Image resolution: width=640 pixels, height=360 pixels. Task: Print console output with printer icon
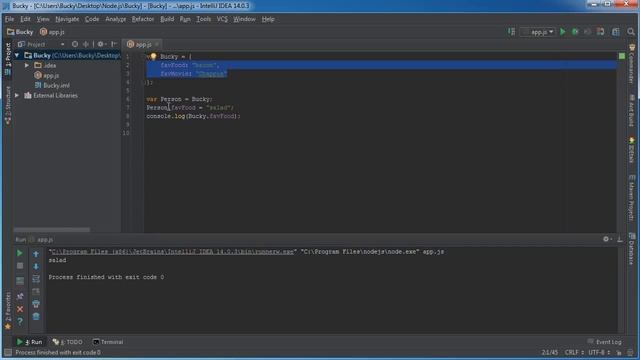36,304
